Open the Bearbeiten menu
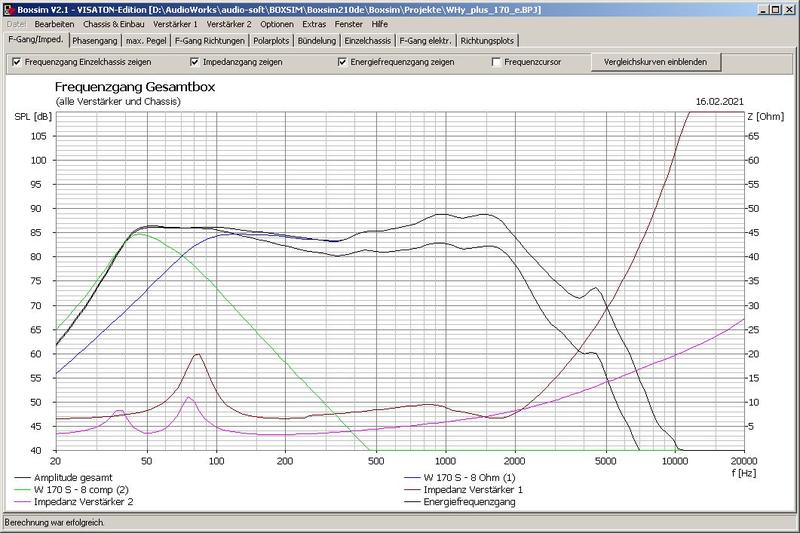 [54, 23]
